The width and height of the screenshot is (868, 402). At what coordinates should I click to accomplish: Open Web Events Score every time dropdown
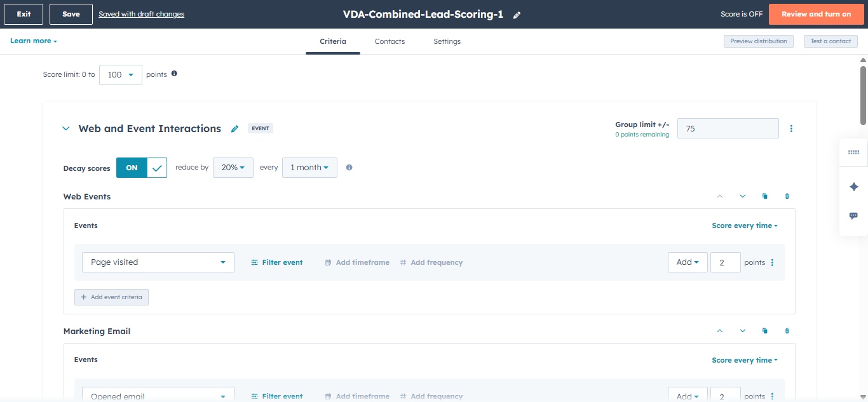point(745,225)
